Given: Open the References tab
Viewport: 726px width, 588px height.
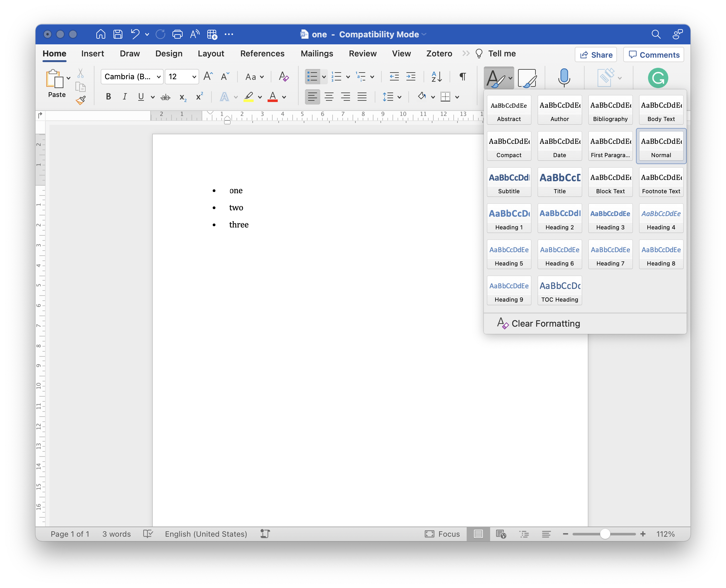Looking at the screenshot, I should click(x=262, y=54).
